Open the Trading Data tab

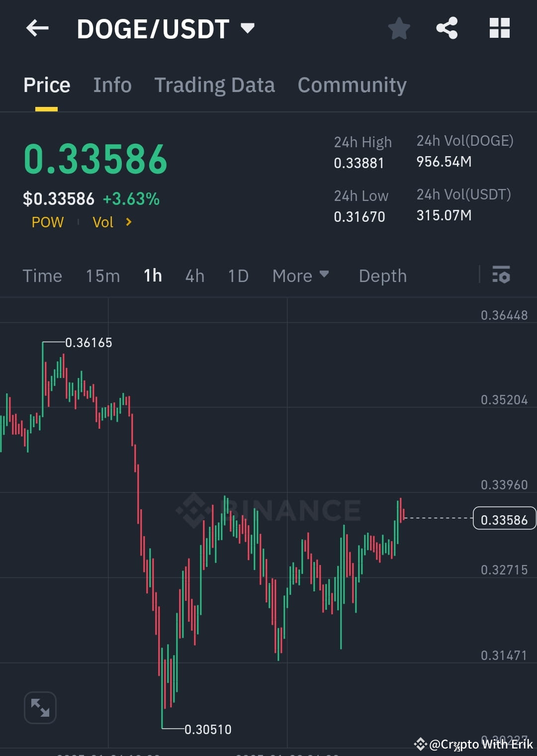215,85
